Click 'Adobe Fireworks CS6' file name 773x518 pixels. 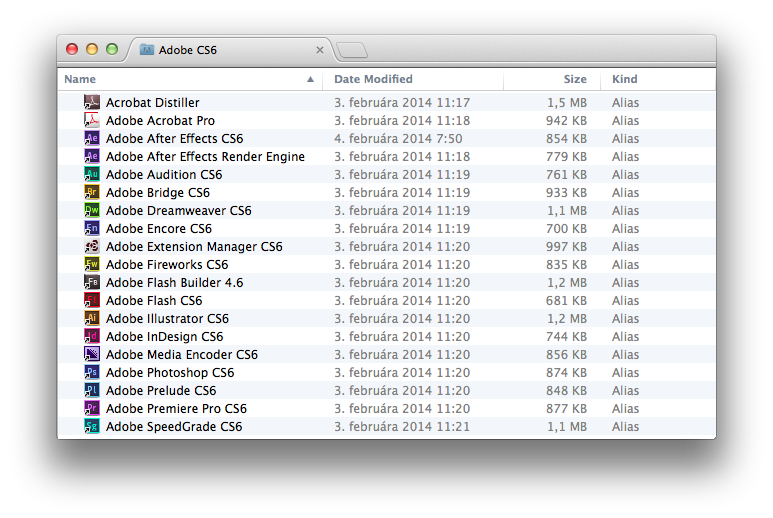point(167,264)
